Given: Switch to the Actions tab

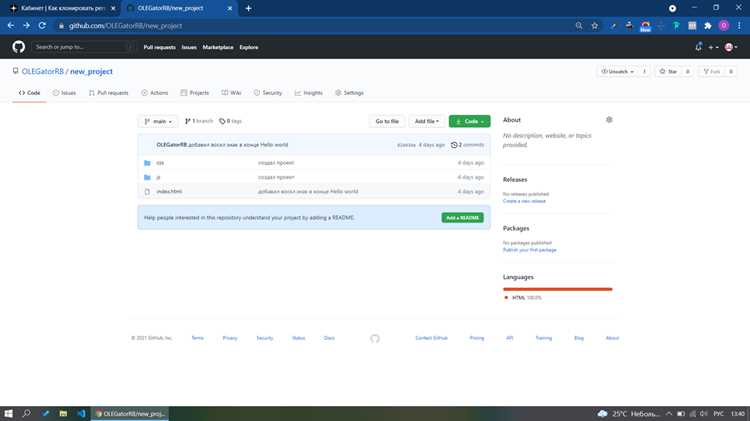Looking at the screenshot, I should tap(154, 93).
